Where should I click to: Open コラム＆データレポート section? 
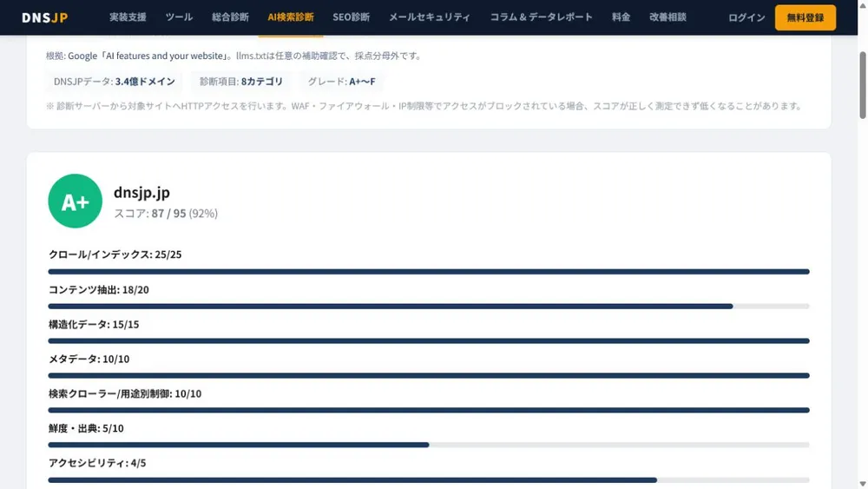(x=541, y=17)
